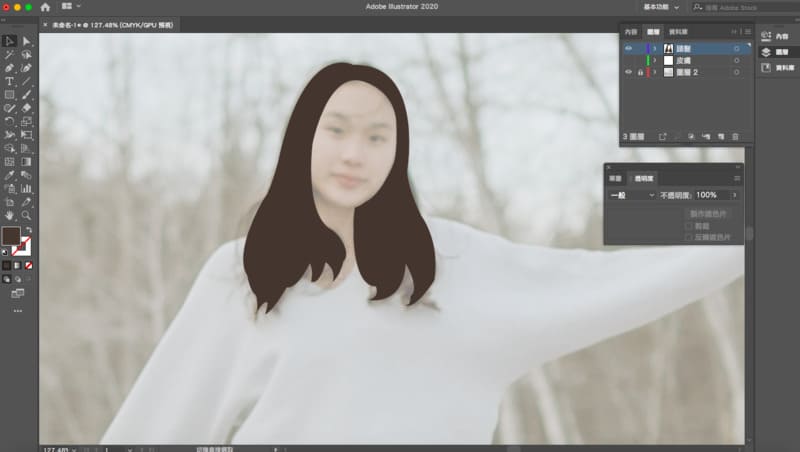Viewport: 800px width, 452px height.
Task: Open the Layers panel options menu
Action: (x=748, y=32)
